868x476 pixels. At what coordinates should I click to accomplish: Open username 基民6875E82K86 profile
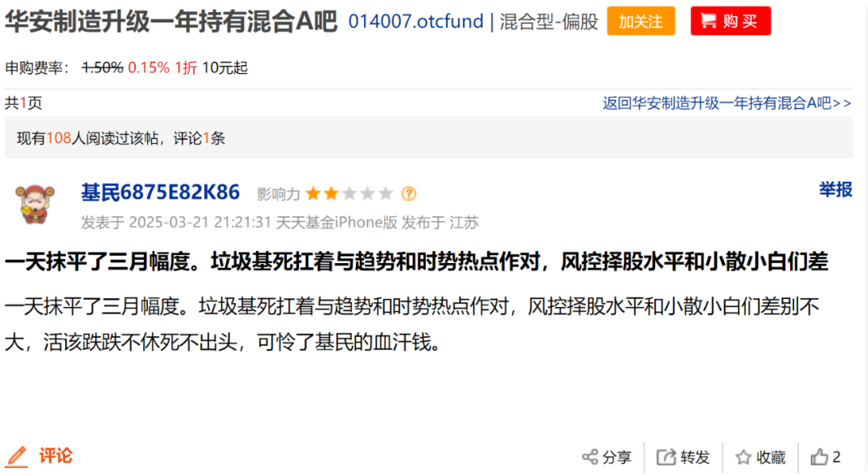161,192
